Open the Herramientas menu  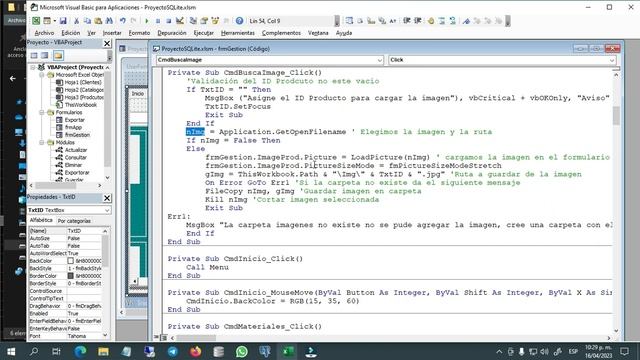[238, 33]
